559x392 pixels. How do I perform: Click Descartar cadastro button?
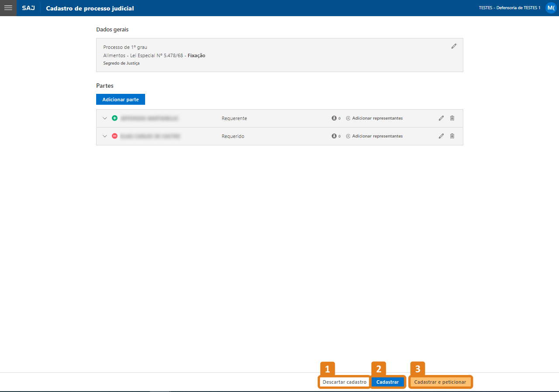[344, 382]
